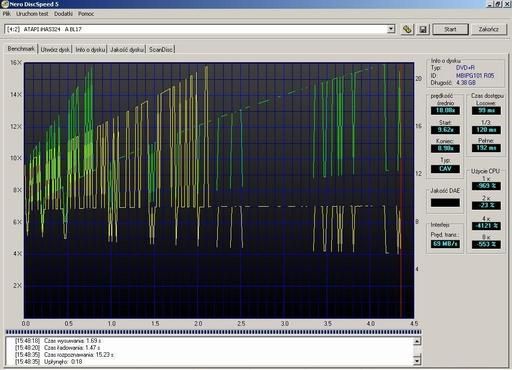The image size is (512, 370).
Task: Click the benchmark transfer rate graph area
Action: (x=219, y=190)
